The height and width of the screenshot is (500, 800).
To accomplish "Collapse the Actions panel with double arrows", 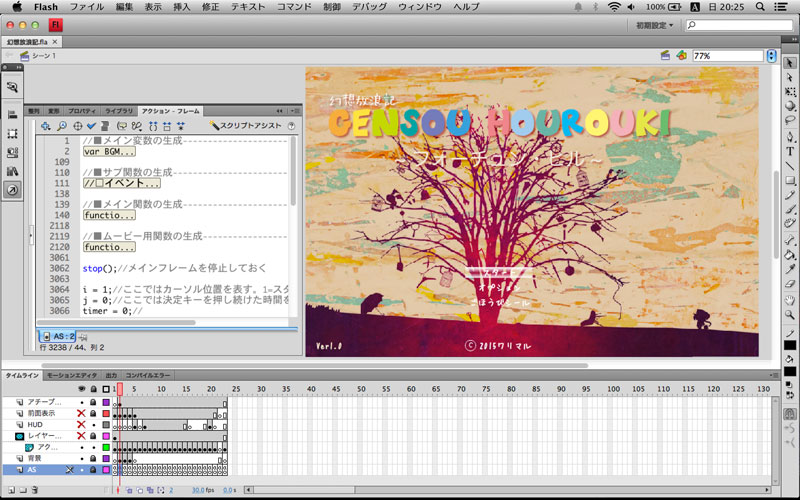I will tap(280, 111).
